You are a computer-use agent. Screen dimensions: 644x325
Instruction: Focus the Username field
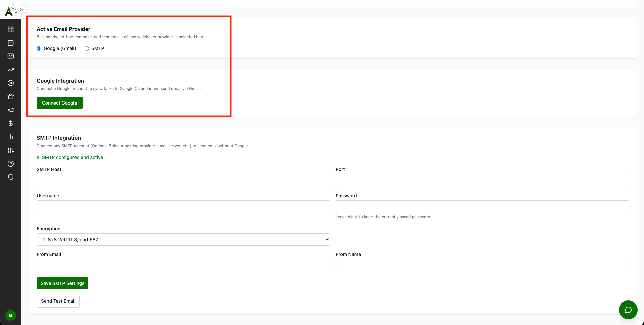[x=183, y=207]
